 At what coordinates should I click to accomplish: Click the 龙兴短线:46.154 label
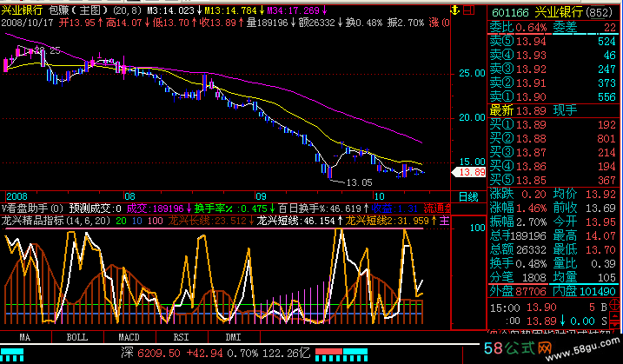(300, 221)
